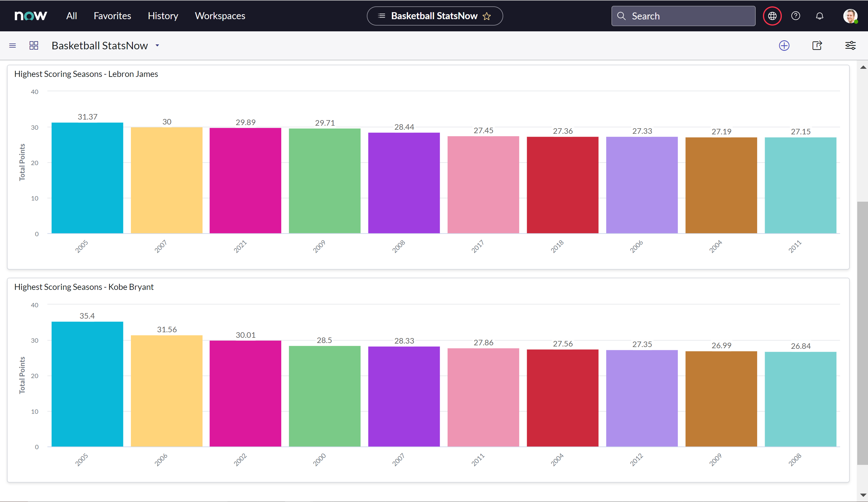
Task: Open the Favorites menu
Action: coord(112,16)
